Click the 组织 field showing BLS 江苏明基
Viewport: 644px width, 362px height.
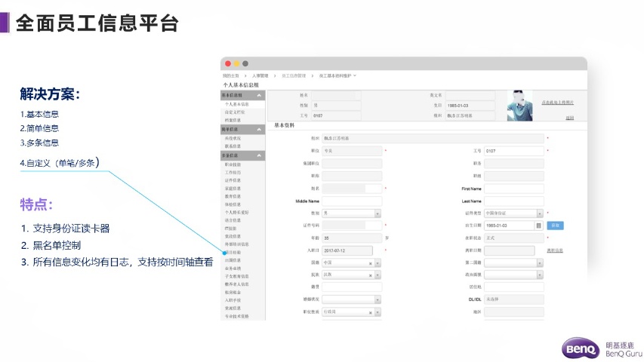click(433, 138)
